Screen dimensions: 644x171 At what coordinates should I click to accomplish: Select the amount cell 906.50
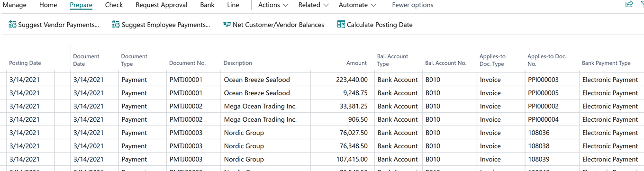[x=343, y=119]
